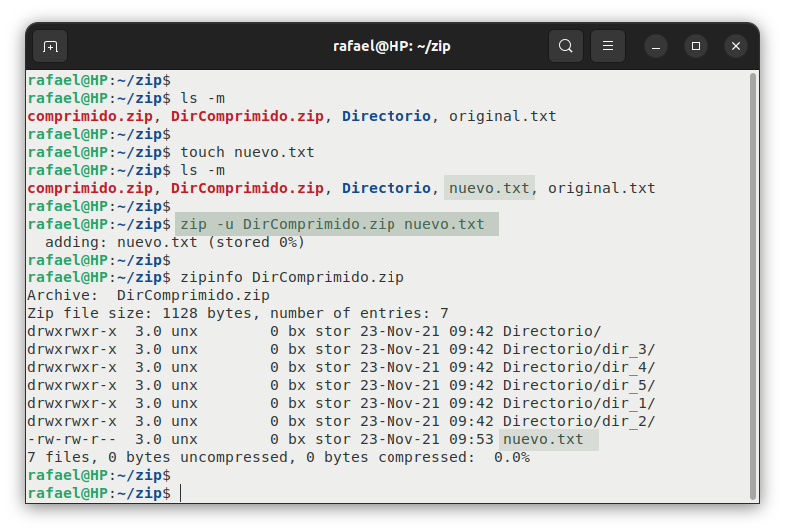This screenshot has width=785, height=532.
Task: Click 'DirComprimido.zip' in first listing
Action: 247,116
